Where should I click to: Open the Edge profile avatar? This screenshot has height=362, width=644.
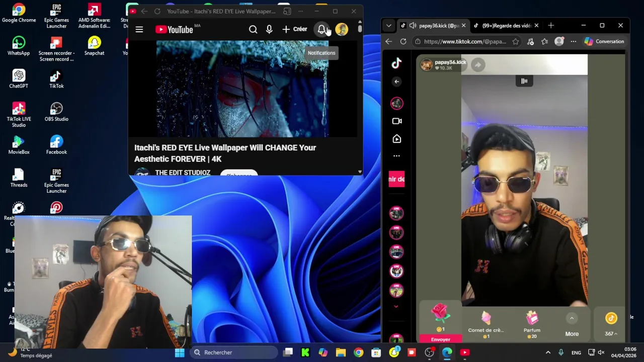pyautogui.click(x=559, y=42)
